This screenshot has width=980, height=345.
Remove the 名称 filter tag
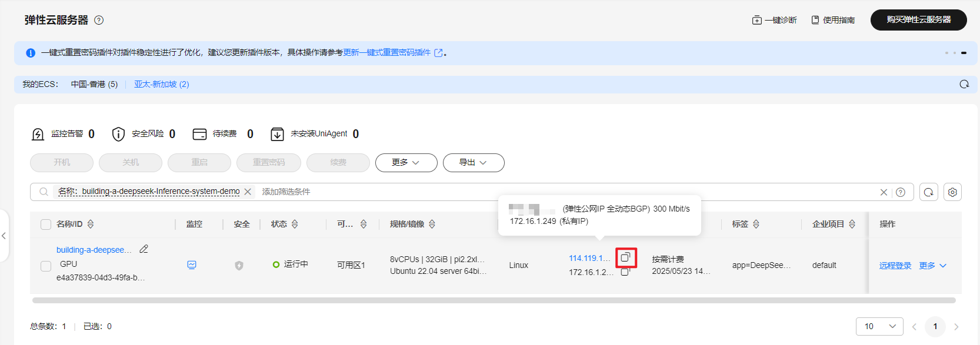(x=248, y=192)
